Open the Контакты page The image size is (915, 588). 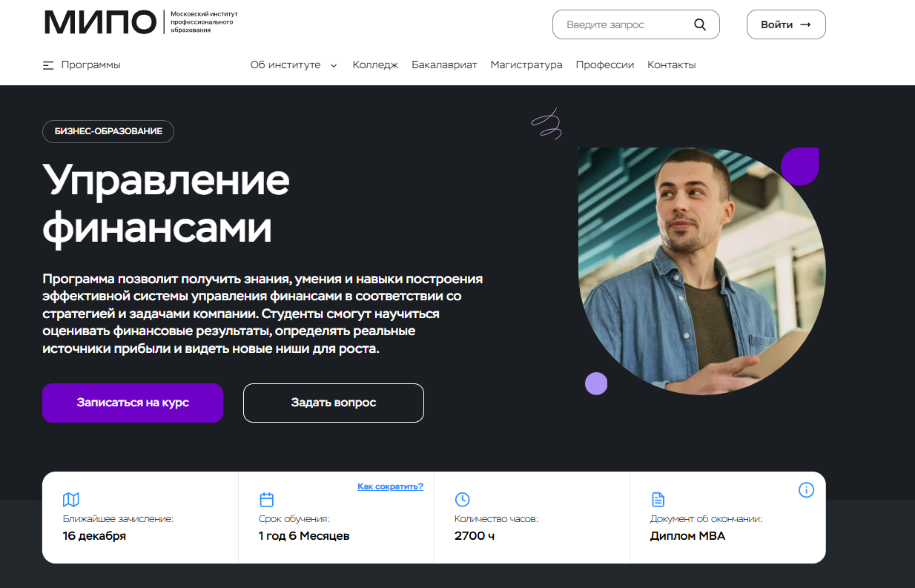pyautogui.click(x=672, y=65)
